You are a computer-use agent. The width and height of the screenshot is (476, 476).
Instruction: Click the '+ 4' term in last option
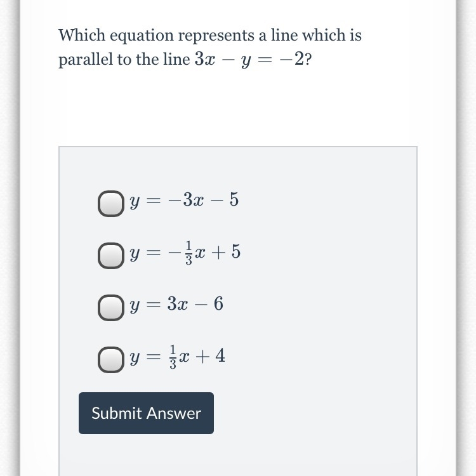[210, 356]
